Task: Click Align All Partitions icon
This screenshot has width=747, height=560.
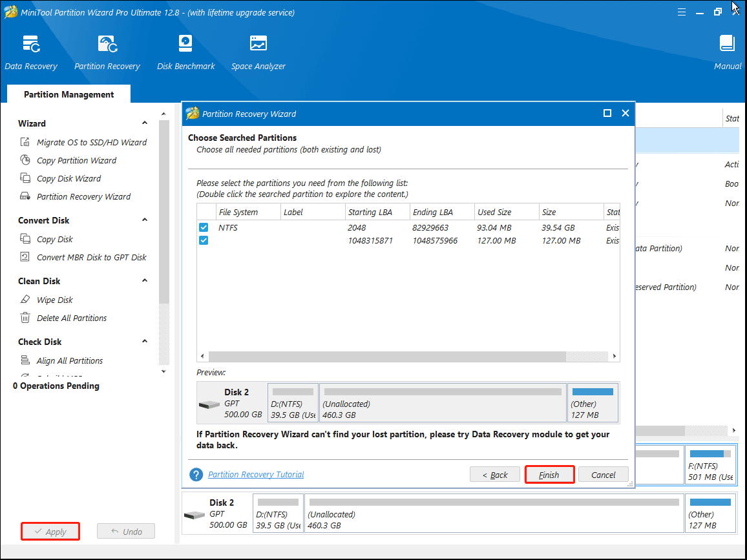Action: [x=25, y=360]
